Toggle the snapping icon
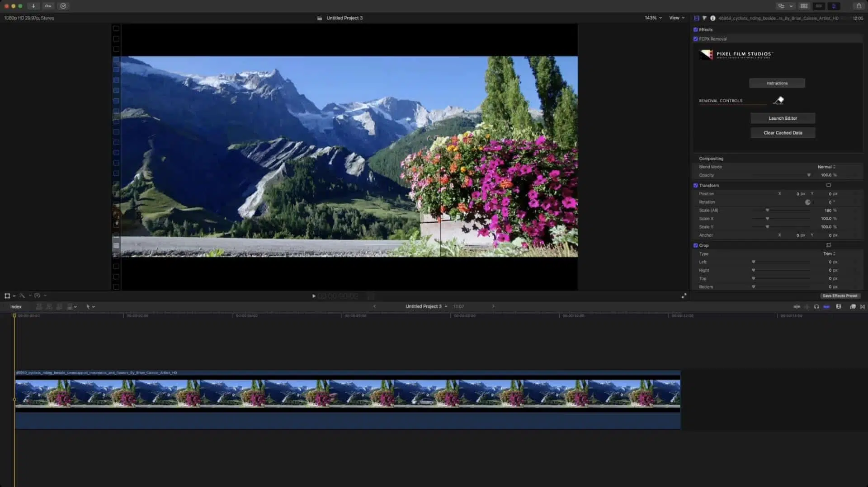 tap(826, 307)
